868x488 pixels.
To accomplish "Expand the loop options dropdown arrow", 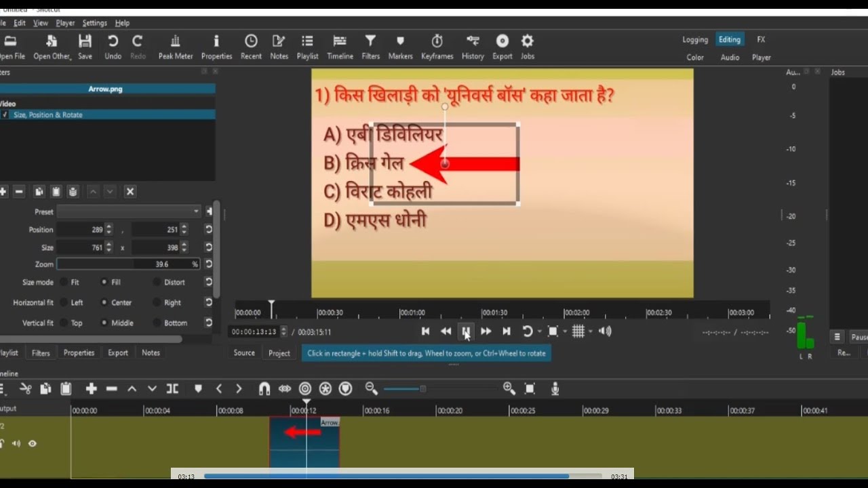I will coord(540,331).
